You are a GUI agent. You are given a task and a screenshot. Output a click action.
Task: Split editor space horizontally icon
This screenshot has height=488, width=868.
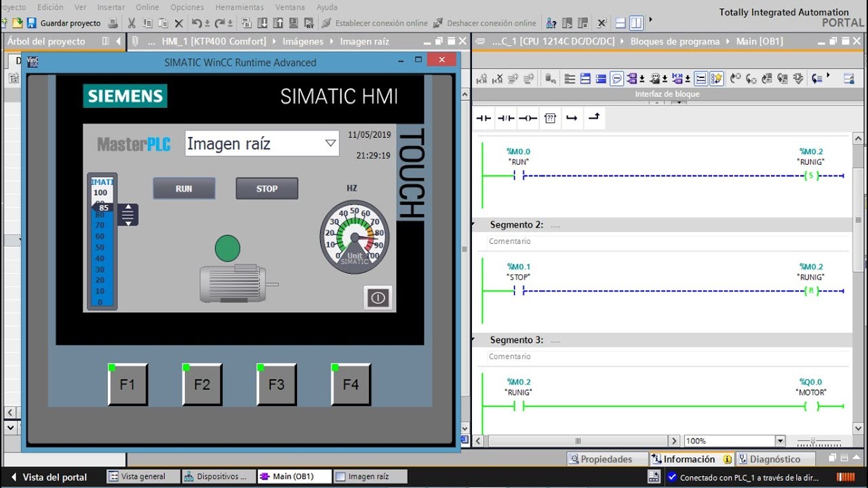(x=620, y=23)
